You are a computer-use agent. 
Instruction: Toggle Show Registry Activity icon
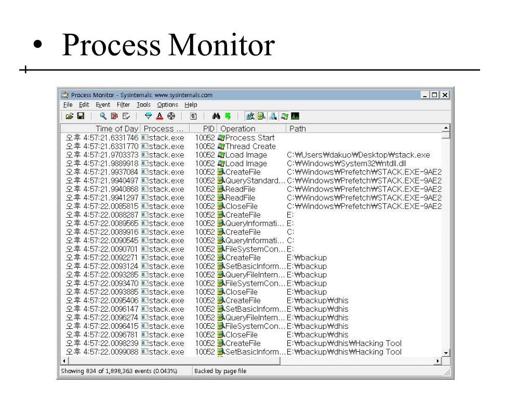click(250, 116)
